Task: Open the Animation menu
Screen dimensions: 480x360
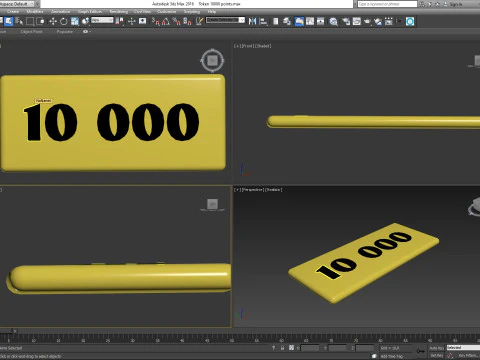Action: click(x=61, y=11)
